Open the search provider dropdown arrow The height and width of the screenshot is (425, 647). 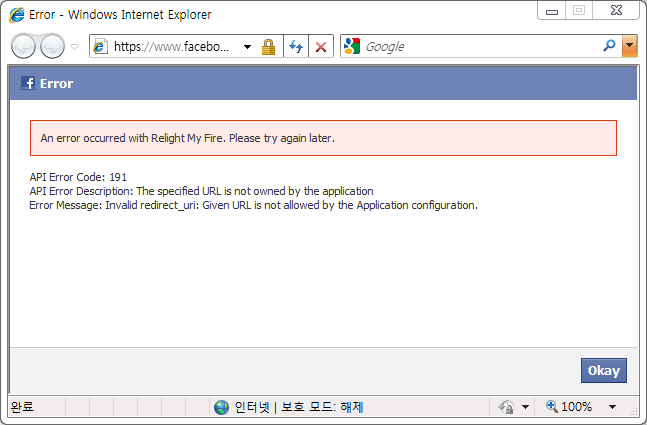click(629, 46)
